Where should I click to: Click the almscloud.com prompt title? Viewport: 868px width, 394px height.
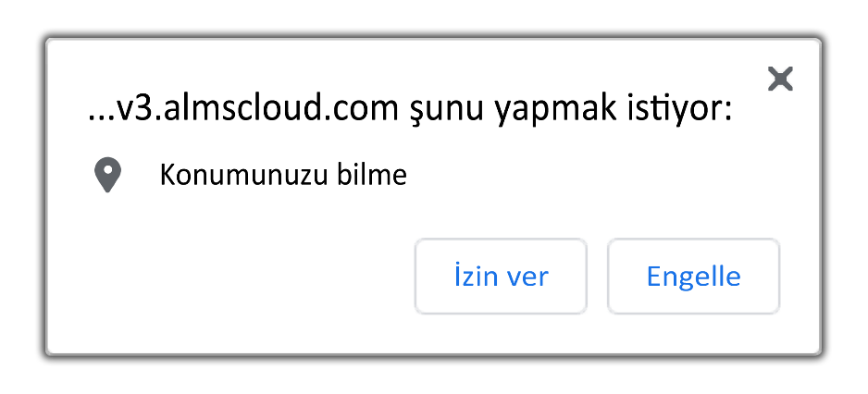pyautogui.click(x=410, y=110)
